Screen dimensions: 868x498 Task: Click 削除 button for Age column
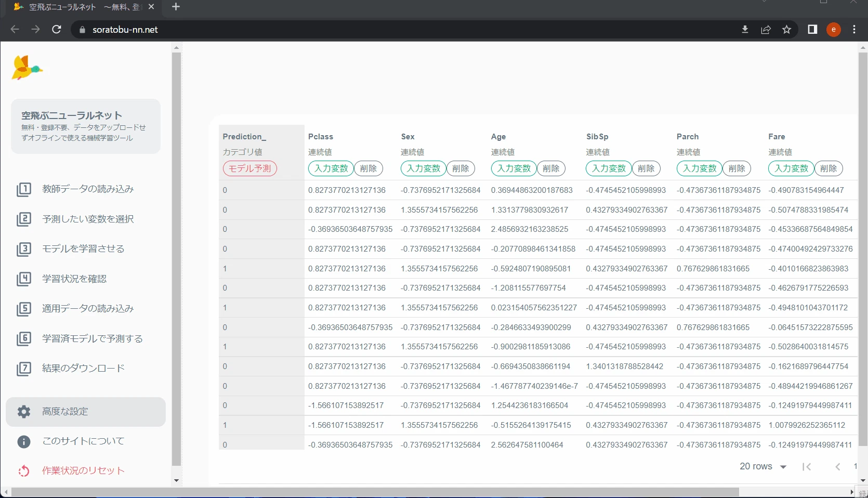(x=551, y=168)
